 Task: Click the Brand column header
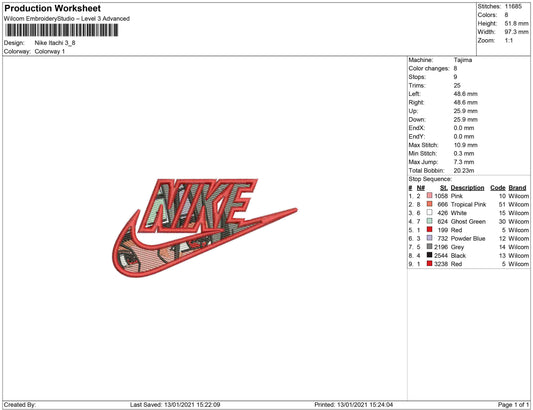(x=517, y=188)
